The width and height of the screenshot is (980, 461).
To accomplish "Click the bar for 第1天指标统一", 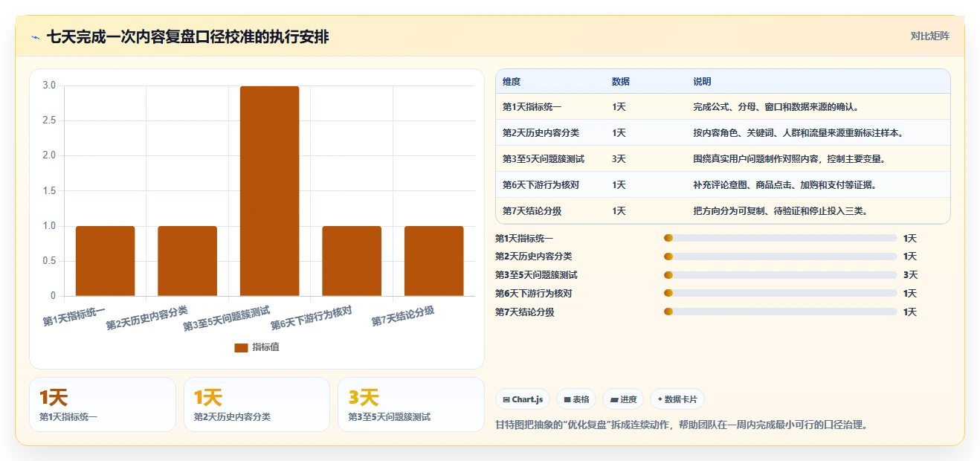I will [105, 261].
